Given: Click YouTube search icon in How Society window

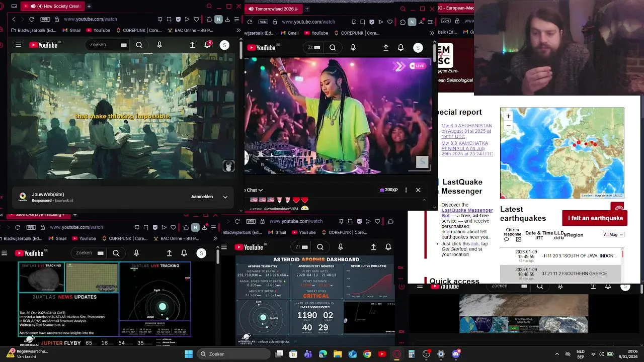Looking at the screenshot, I should tap(139, 45).
